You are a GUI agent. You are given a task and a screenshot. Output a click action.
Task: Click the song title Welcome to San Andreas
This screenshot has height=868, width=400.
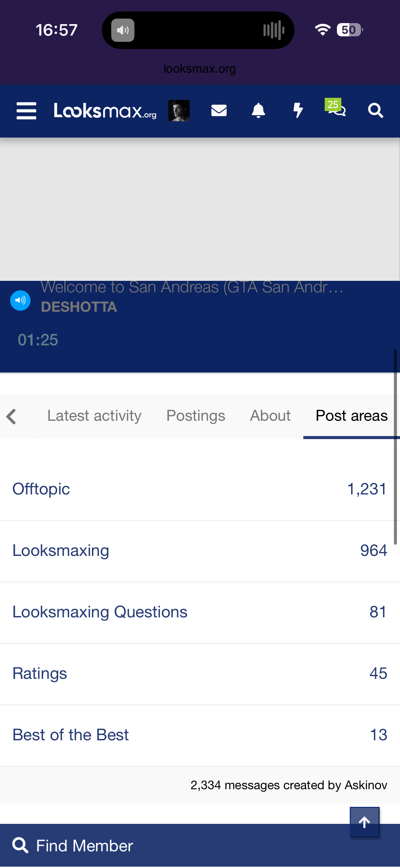pyautogui.click(x=192, y=287)
